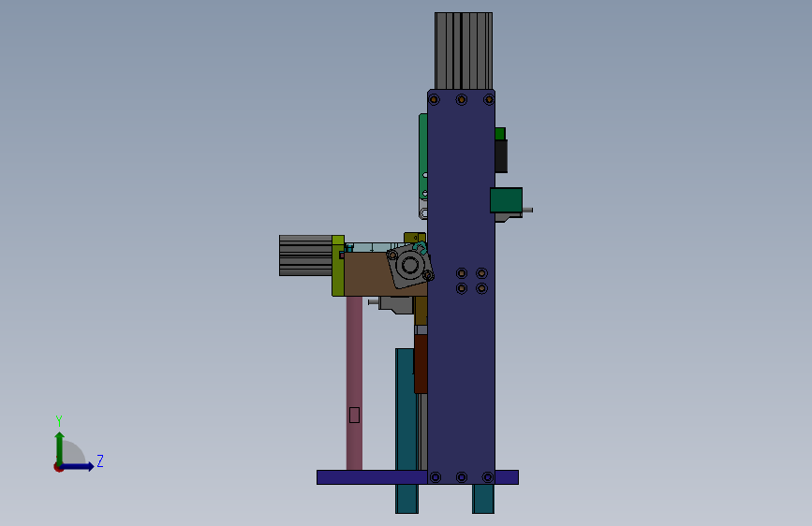Select the top-left bolt on blue column
Screen dimensions: 812x526
click(x=435, y=99)
